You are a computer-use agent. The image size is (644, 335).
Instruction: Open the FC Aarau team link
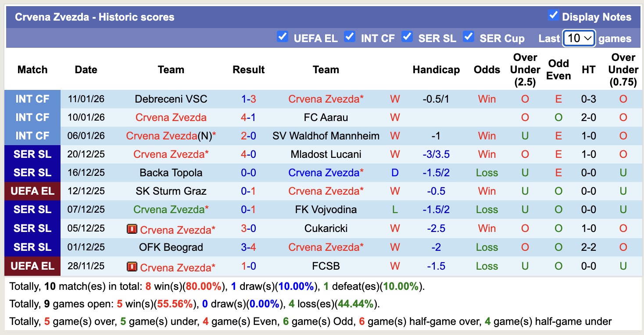326,117
